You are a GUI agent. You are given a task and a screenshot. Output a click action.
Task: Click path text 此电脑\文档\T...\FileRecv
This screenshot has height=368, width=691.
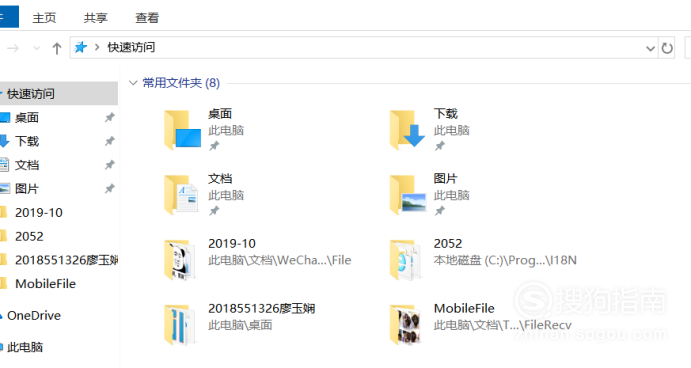pyautogui.click(x=502, y=325)
